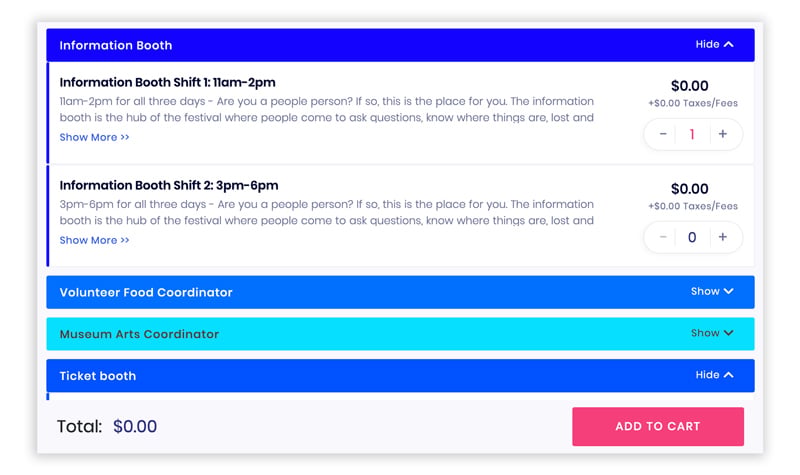Select the Museum Arts Coordinator header bar
800x475 pixels.
[x=401, y=334]
